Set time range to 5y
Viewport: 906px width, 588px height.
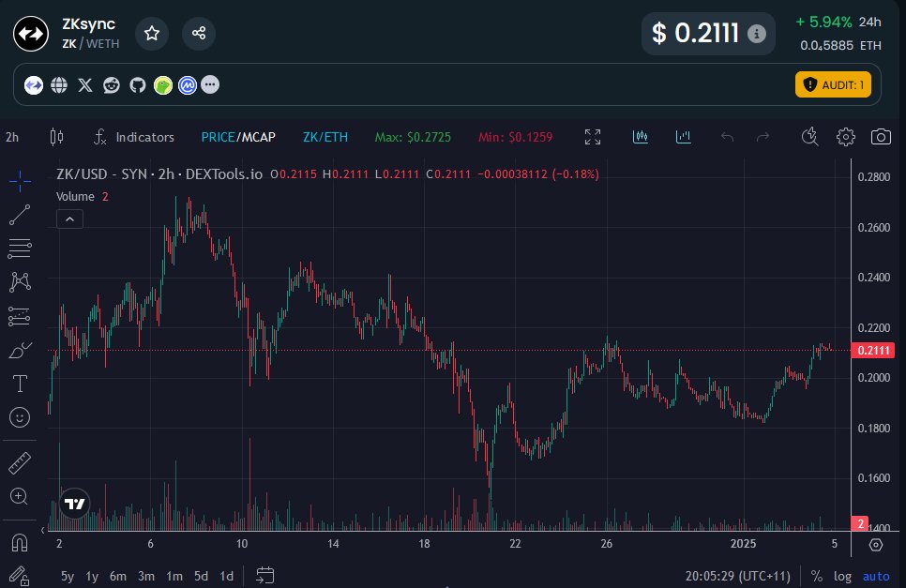pyautogui.click(x=68, y=576)
